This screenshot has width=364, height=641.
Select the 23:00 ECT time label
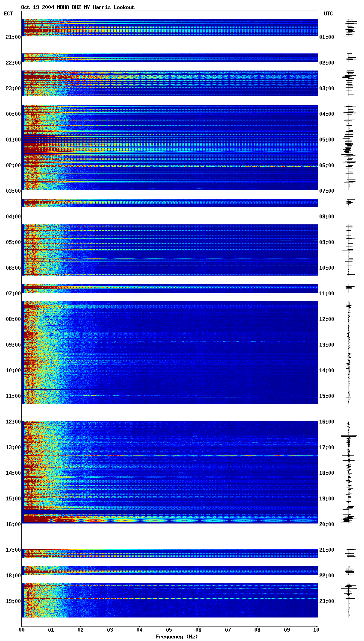13,88
